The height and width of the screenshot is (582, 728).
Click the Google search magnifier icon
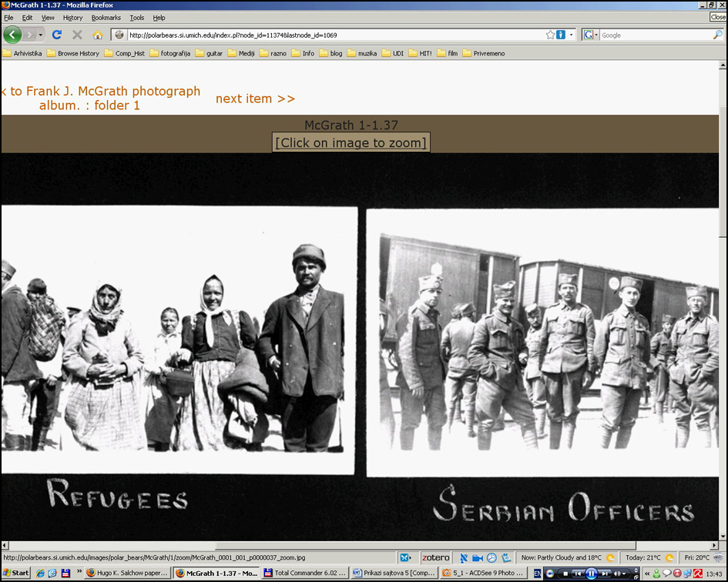[717, 35]
